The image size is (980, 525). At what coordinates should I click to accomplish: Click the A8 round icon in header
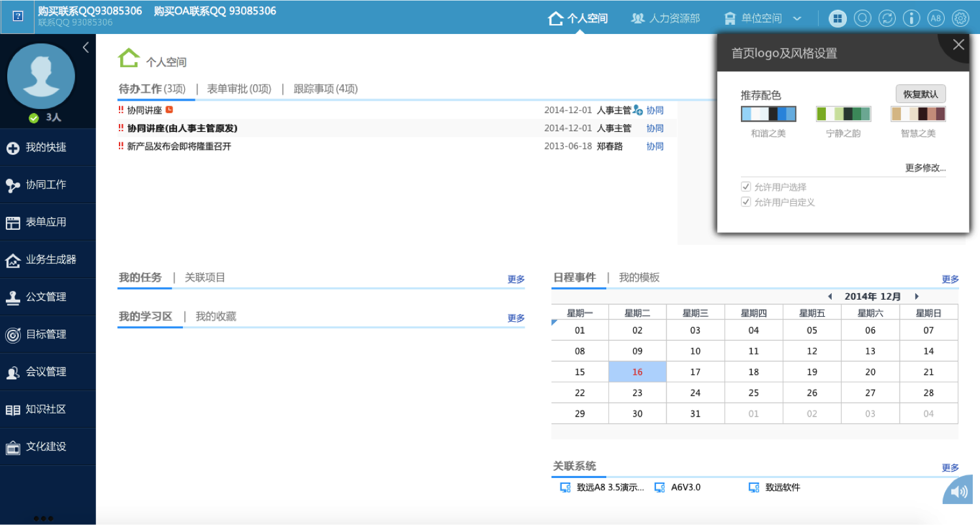point(936,18)
